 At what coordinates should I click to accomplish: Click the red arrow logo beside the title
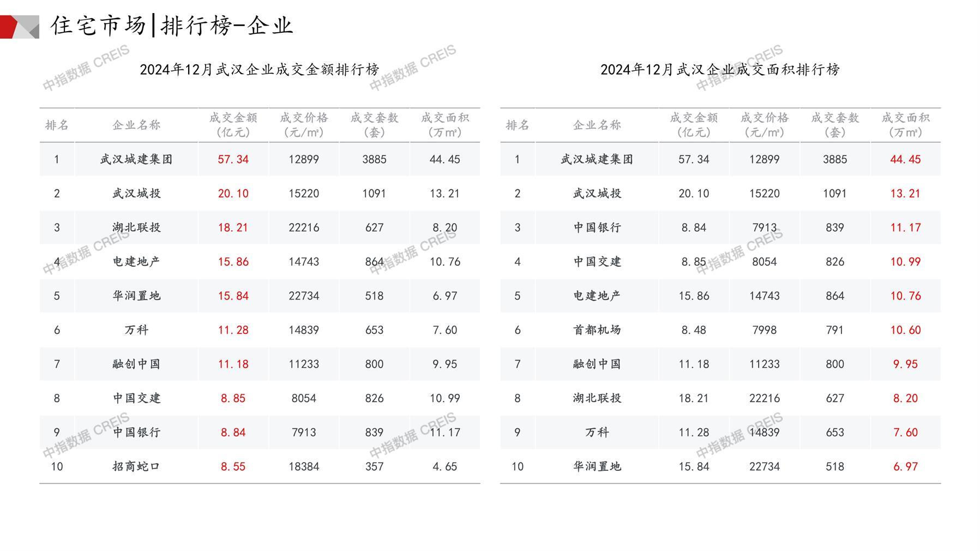tap(19, 27)
